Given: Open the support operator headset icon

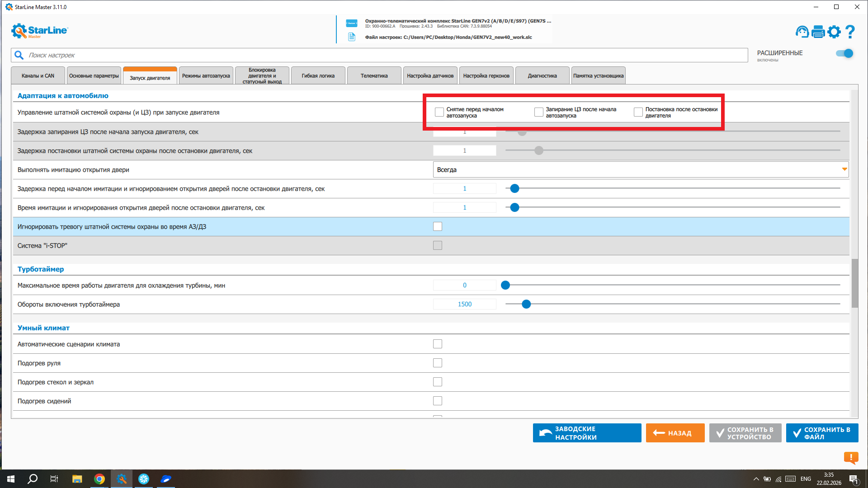Looking at the screenshot, I should tap(802, 32).
